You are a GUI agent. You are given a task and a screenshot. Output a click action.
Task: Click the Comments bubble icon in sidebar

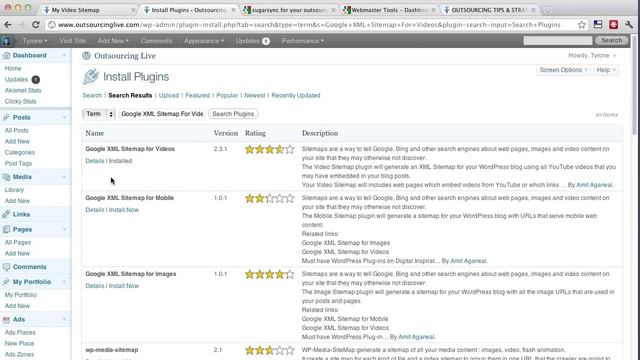coord(6,267)
